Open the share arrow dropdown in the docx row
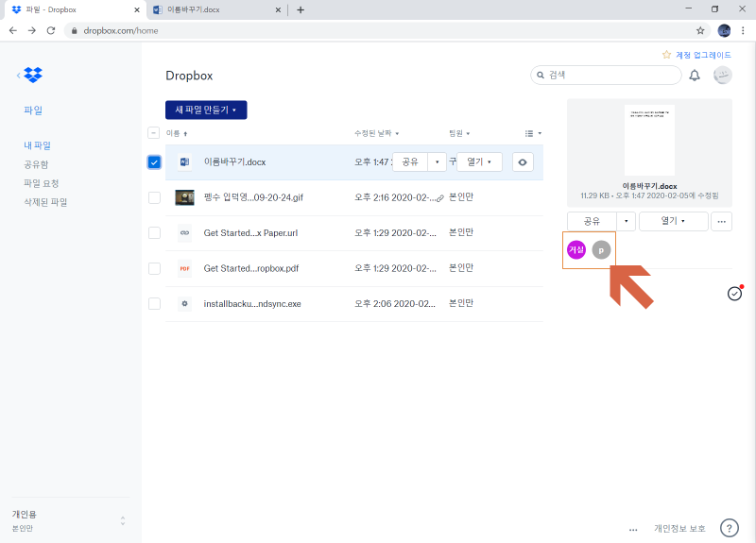Viewport: 756px width, 543px height. coord(437,161)
